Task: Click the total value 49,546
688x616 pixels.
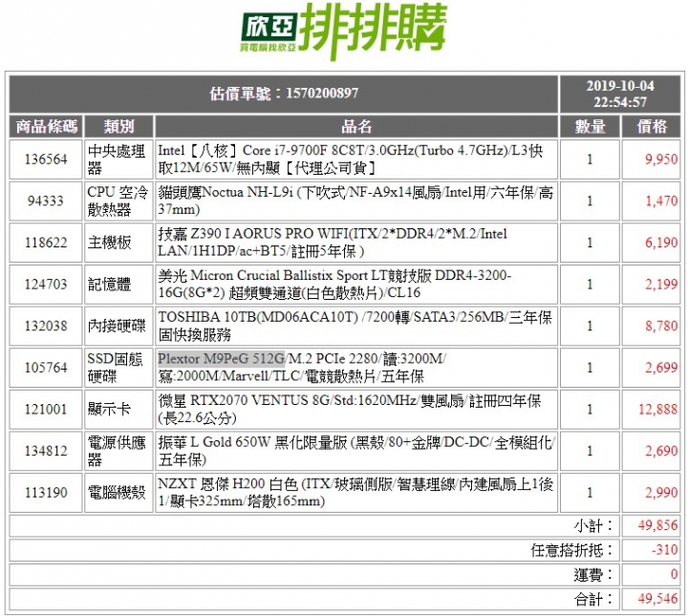Action: click(658, 599)
